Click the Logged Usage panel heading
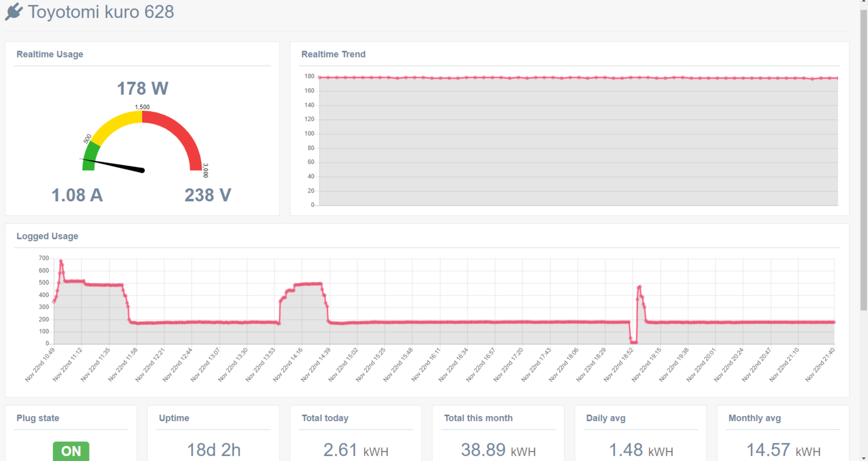Screen dimensions: 868x461 (x=47, y=236)
